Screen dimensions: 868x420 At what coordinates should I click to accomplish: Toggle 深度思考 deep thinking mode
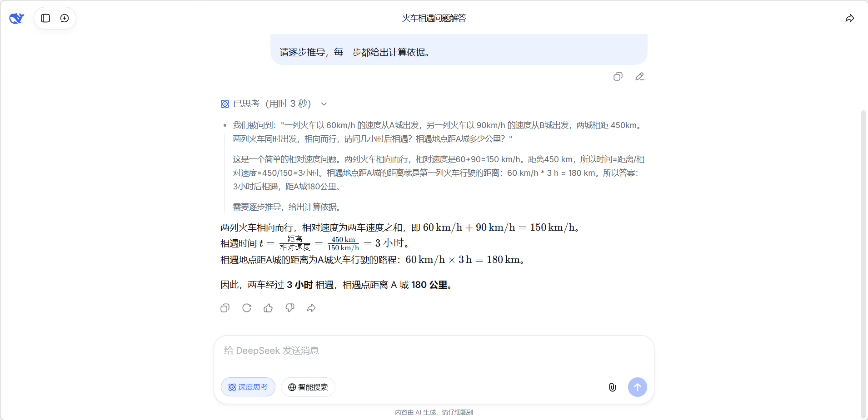pos(248,387)
